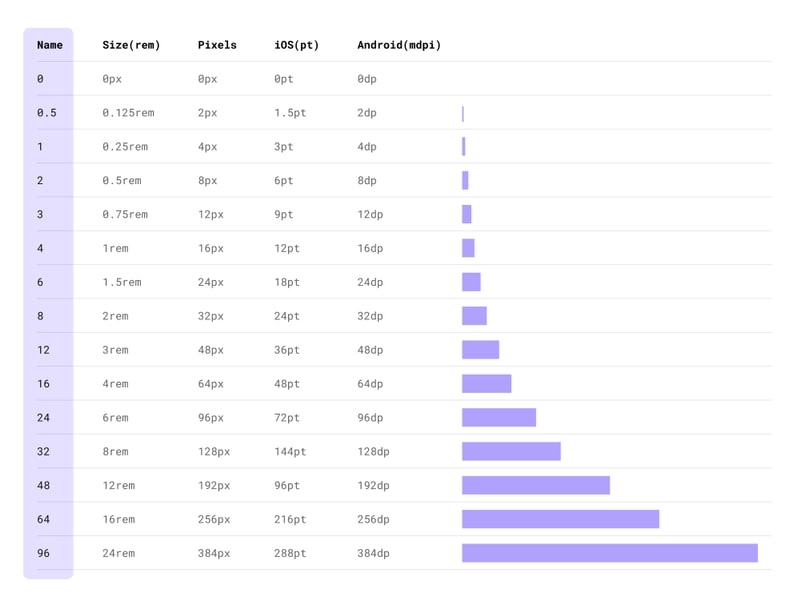Image resolution: width=800 pixels, height=607 pixels.
Task: Click the iOS(pt) column header
Action: pyautogui.click(x=296, y=45)
